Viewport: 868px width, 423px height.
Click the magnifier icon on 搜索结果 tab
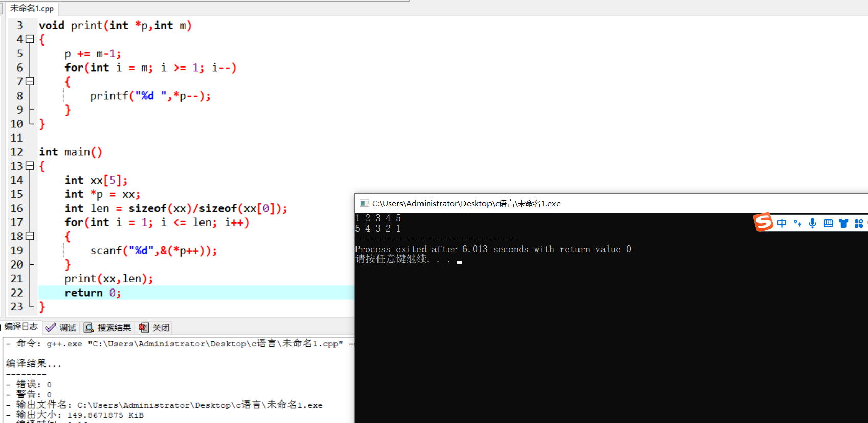tap(89, 328)
